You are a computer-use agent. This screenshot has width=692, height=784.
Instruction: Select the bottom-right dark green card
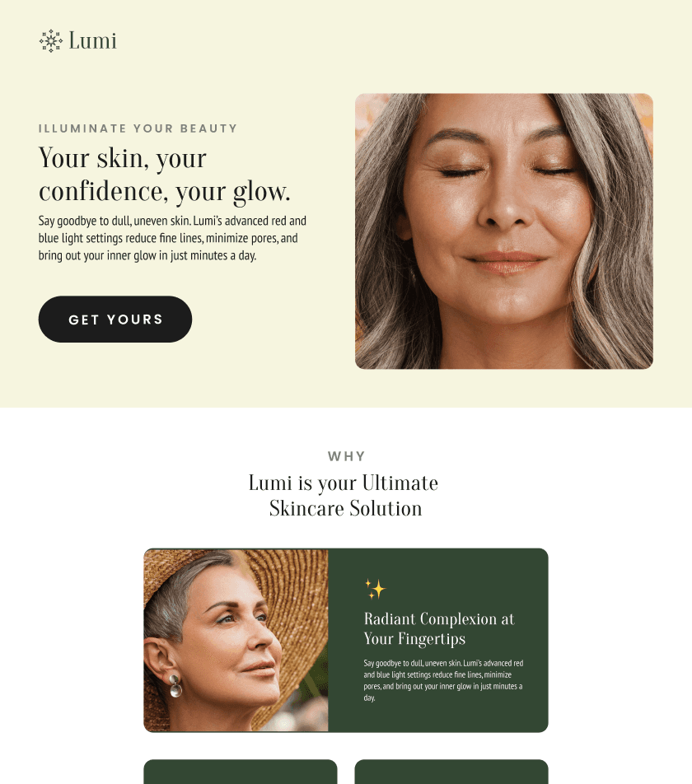[451, 772]
